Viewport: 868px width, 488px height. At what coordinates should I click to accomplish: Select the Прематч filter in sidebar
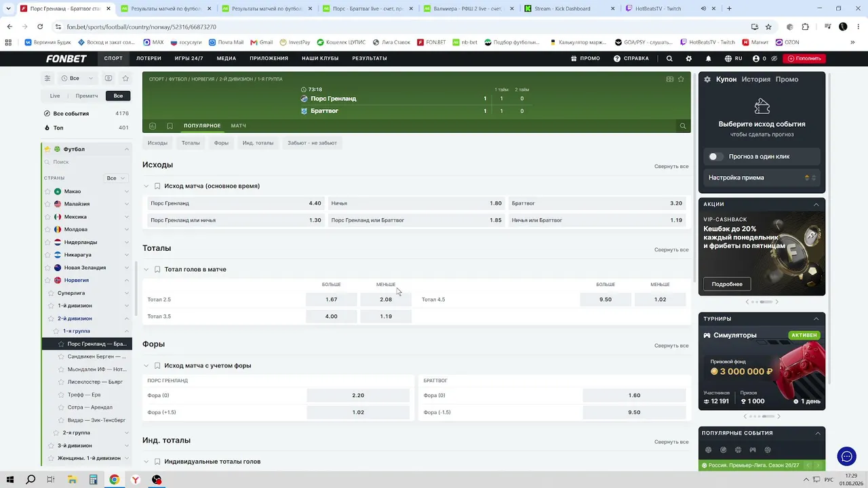click(87, 96)
